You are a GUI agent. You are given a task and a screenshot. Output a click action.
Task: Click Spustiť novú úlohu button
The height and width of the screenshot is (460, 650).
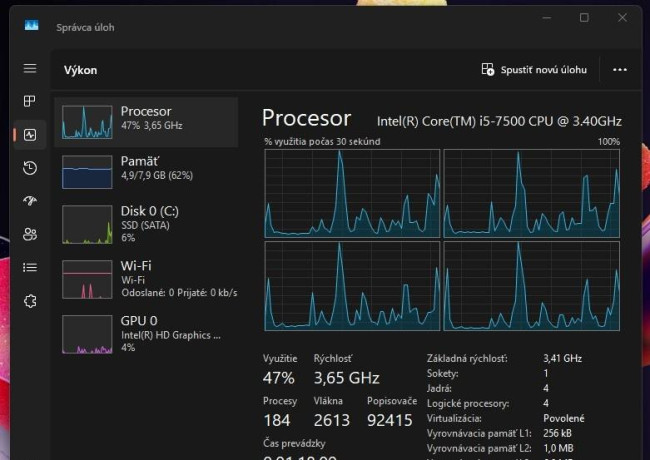click(534, 70)
